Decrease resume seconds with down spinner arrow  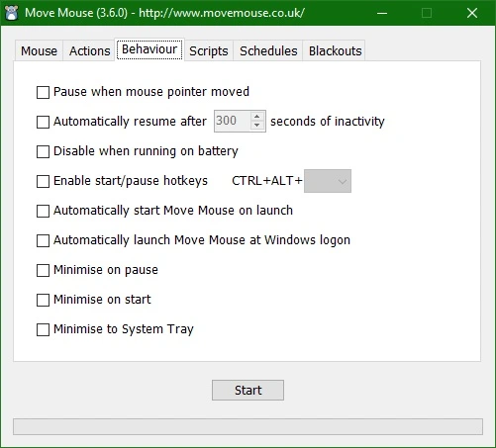(x=257, y=126)
